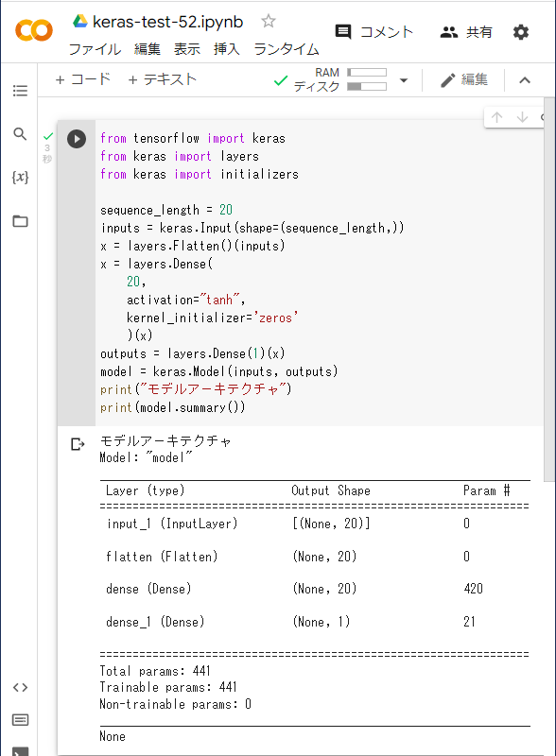The image size is (556, 756).
Task: Open the コメント comments panel
Action: (x=374, y=32)
